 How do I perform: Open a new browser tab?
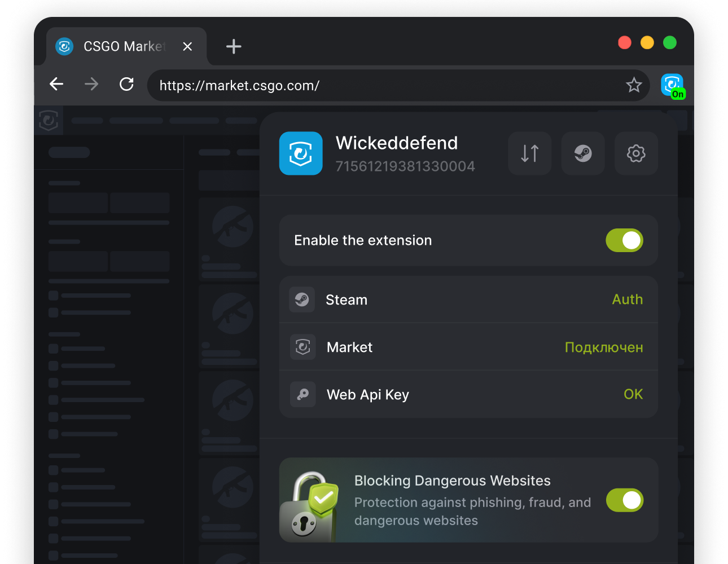tap(234, 46)
